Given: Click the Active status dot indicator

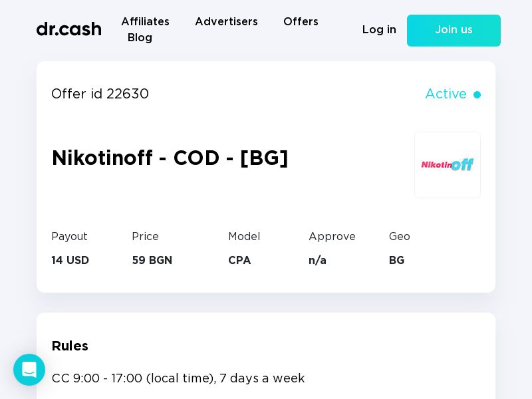Looking at the screenshot, I should [x=477, y=95].
